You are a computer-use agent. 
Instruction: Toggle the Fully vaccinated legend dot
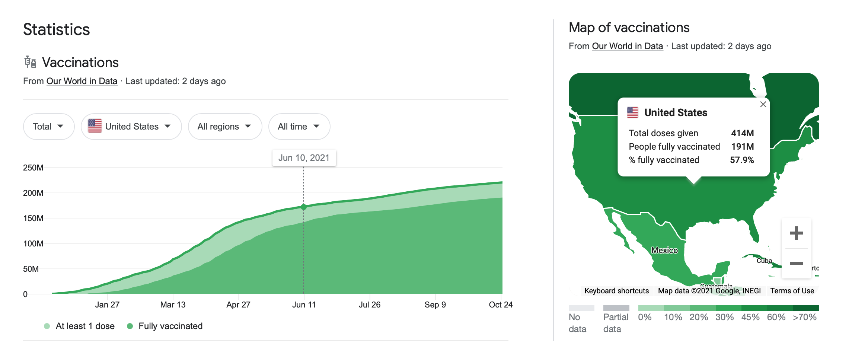pyautogui.click(x=130, y=326)
